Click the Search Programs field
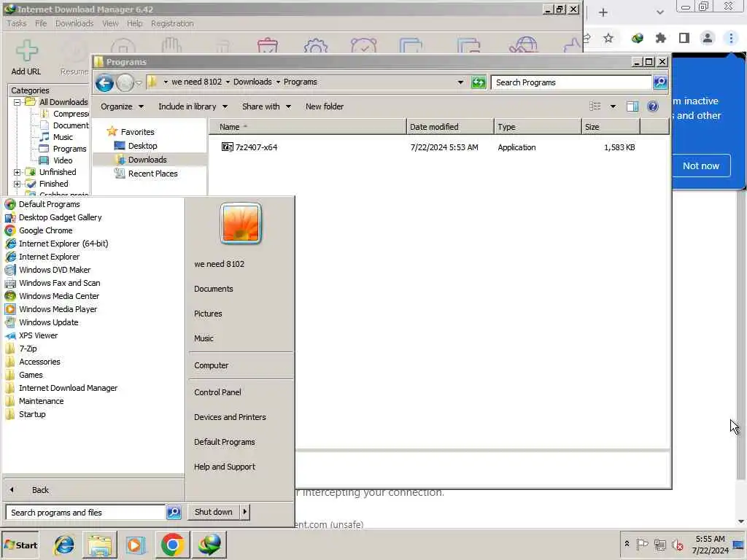The image size is (747, 560). click(x=571, y=82)
